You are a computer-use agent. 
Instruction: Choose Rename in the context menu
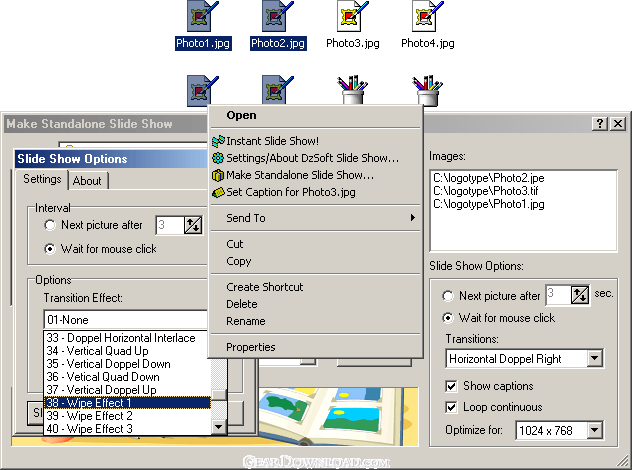click(x=316, y=321)
